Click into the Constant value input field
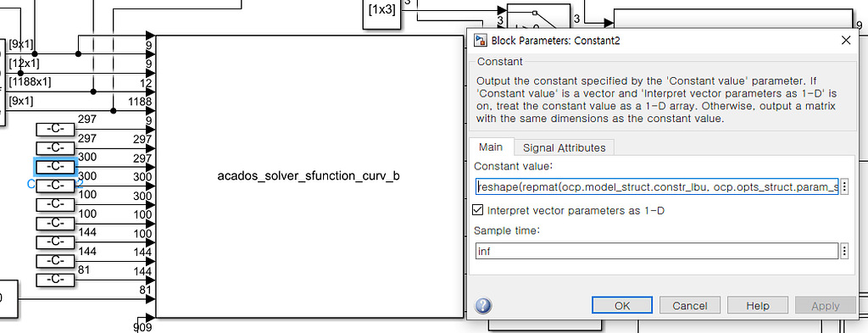The width and height of the screenshot is (868, 333). point(657,187)
